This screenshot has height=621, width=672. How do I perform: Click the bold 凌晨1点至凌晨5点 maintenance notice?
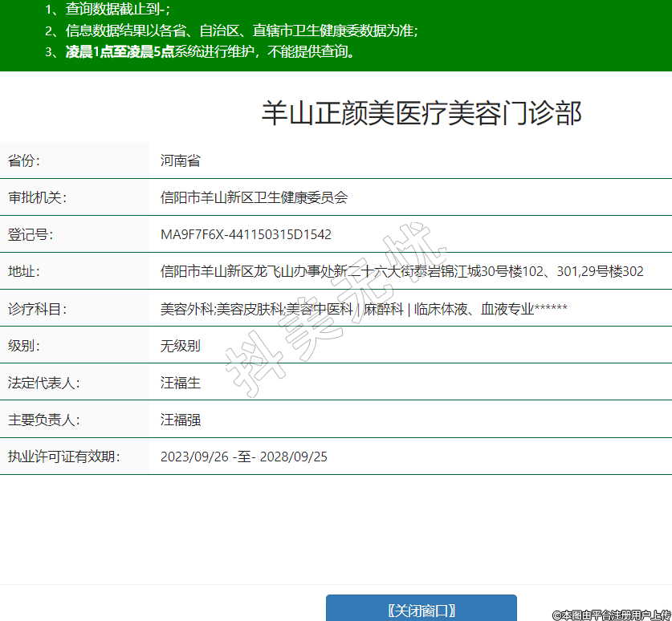click(x=120, y=52)
